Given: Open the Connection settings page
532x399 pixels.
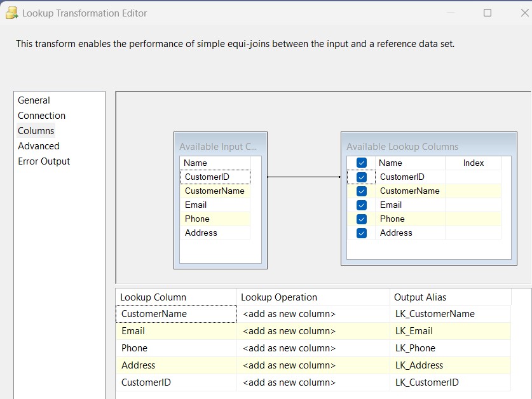Looking at the screenshot, I should (x=41, y=115).
